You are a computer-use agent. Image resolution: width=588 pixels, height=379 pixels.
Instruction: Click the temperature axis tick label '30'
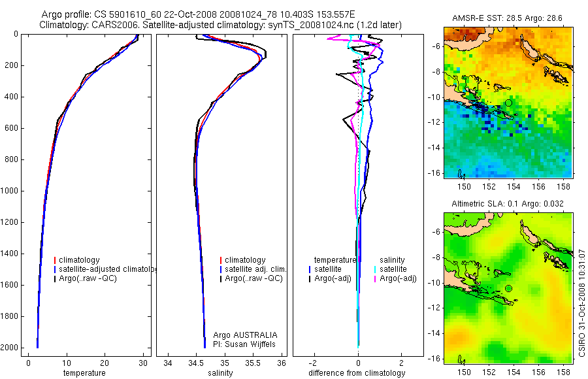tap(143, 363)
